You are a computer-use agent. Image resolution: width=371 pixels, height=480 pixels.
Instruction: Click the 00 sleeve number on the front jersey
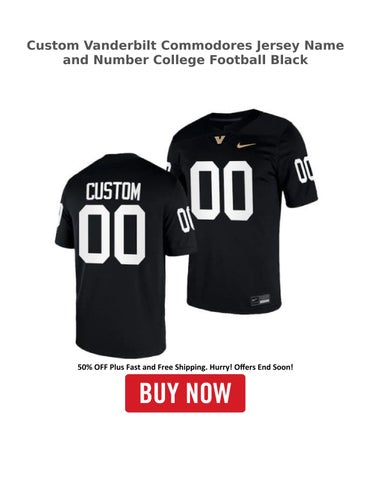(305, 171)
